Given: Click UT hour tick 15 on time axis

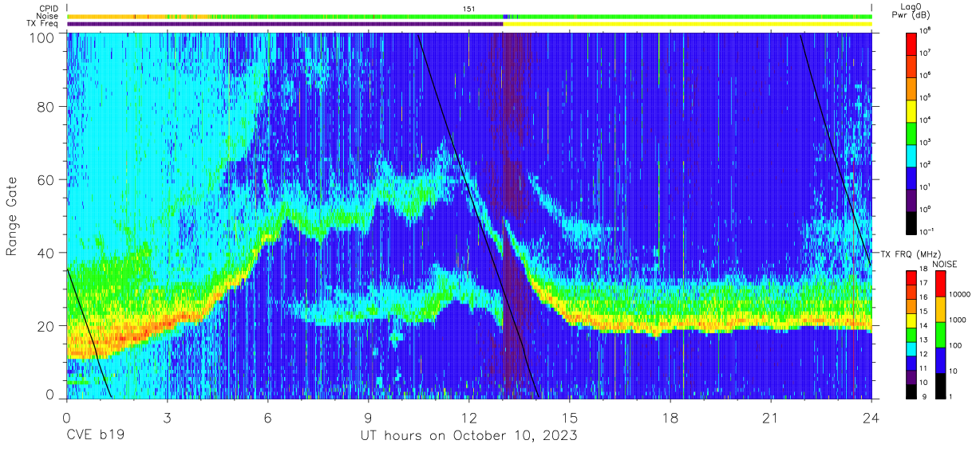Looking at the screenshot, I should tap(570, 417).
